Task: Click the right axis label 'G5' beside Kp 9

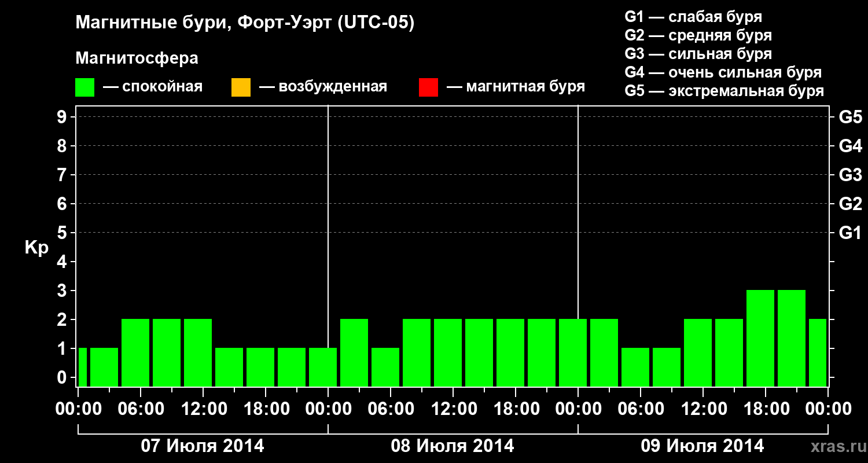Action: pos(851,117)
